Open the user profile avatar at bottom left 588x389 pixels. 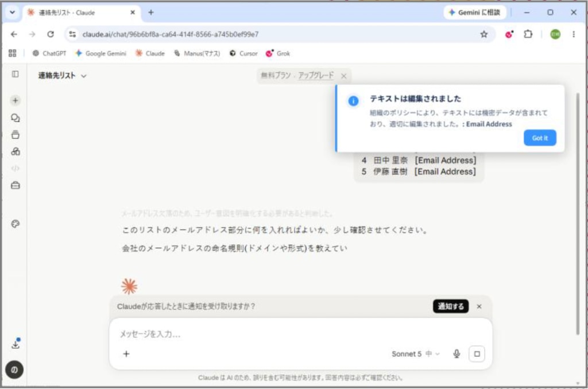click(14, 370)
